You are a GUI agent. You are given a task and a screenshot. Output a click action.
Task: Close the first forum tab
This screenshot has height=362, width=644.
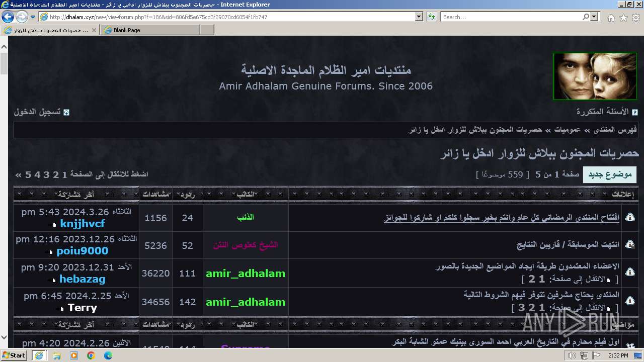coord(94,30)
